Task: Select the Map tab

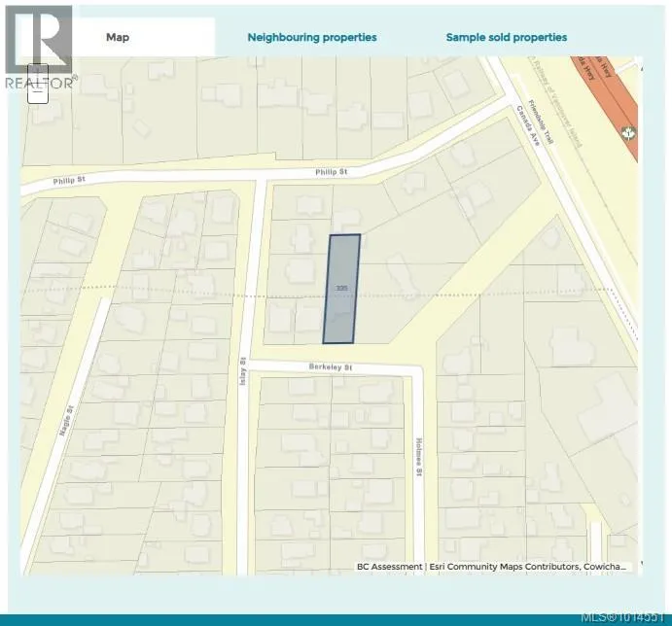Action: pos(118,37)
